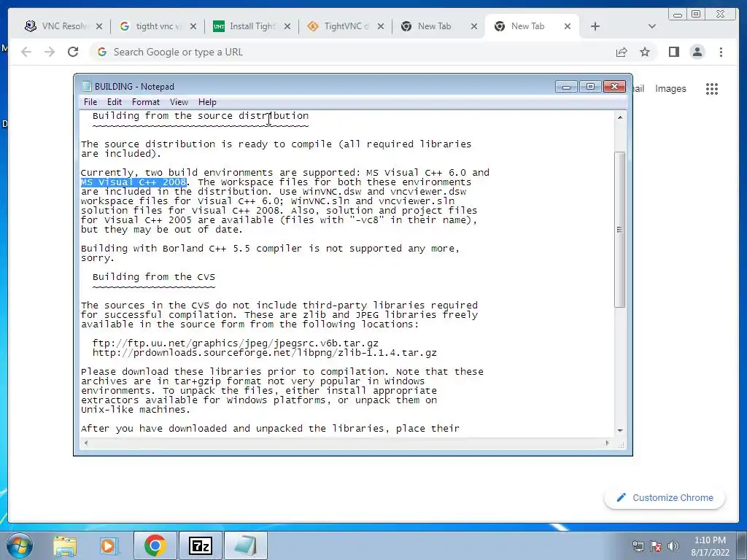Switch to Chrome on the taskbar
Image resolution: width=747 pixels, height=560 pixels.
[x=155, y=545]
